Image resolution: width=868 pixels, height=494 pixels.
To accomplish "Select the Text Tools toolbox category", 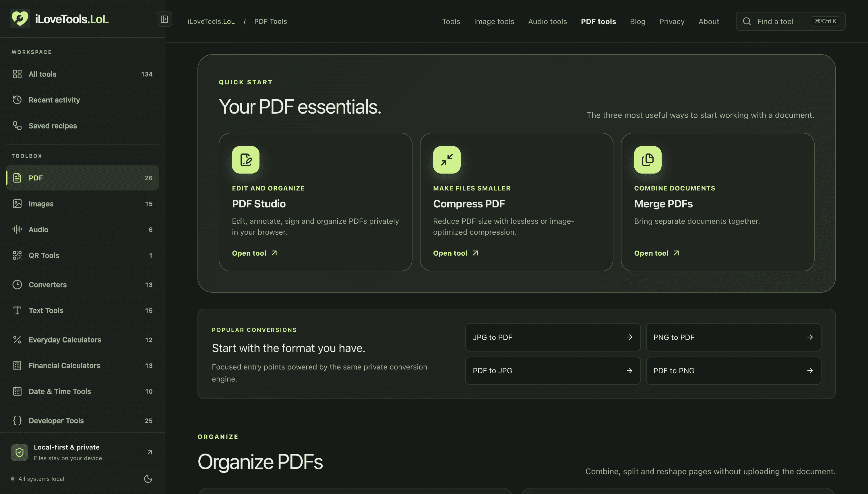I will 82,310.
